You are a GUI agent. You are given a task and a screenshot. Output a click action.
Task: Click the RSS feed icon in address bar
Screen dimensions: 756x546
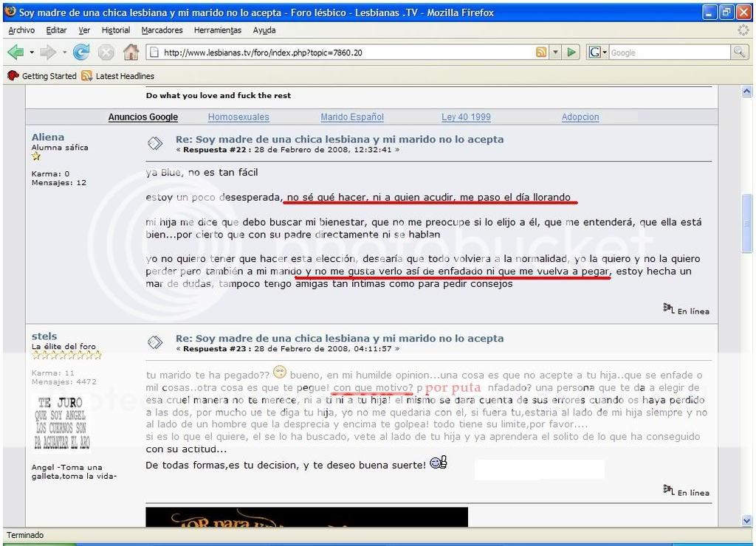click(541, 52)
